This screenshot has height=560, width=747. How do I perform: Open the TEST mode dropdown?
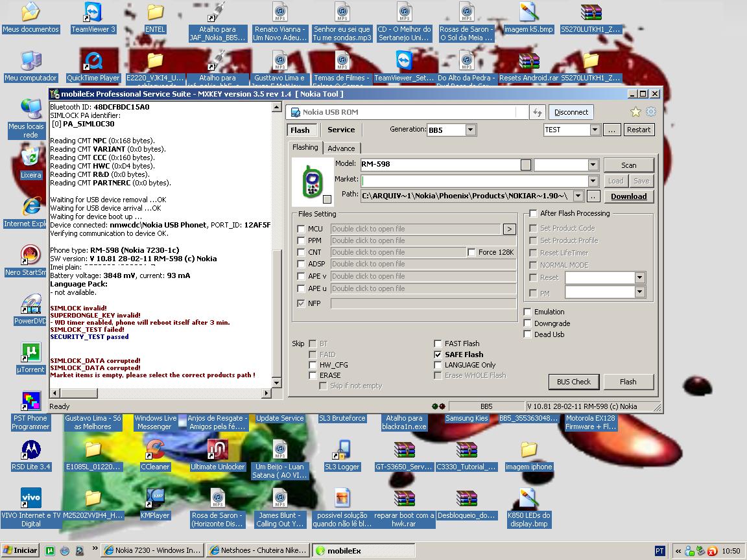tap(594, 130)
